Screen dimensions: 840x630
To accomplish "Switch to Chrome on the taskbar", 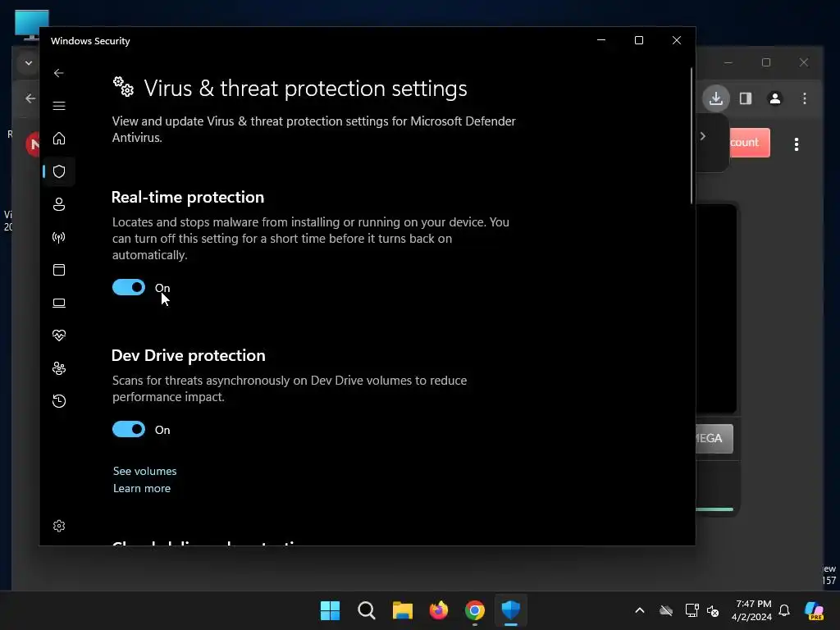I will click(475, 610).
